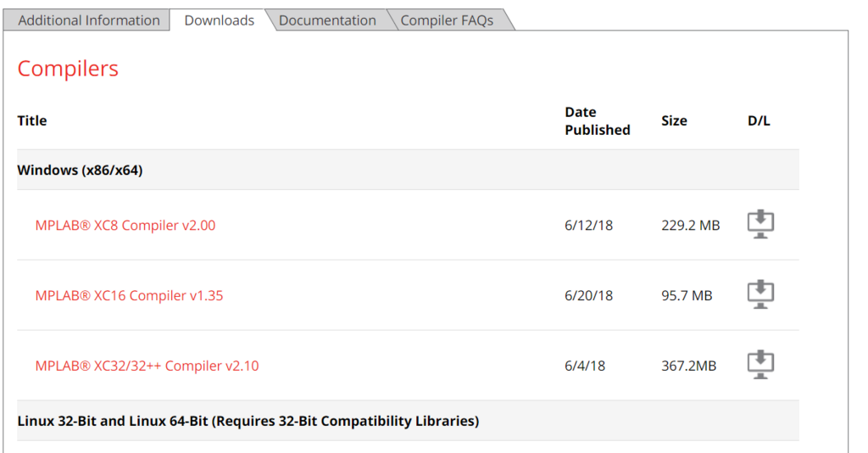Click the 6/12/18 publish date cell
Image resolution: width=868 pixels, height=453 pixels.
588,226
